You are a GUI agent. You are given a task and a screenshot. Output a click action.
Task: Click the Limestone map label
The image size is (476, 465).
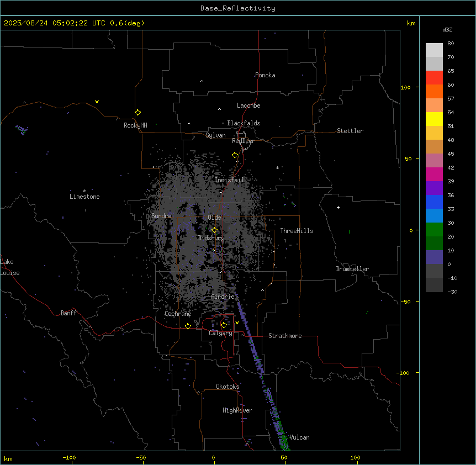[84, 197]
